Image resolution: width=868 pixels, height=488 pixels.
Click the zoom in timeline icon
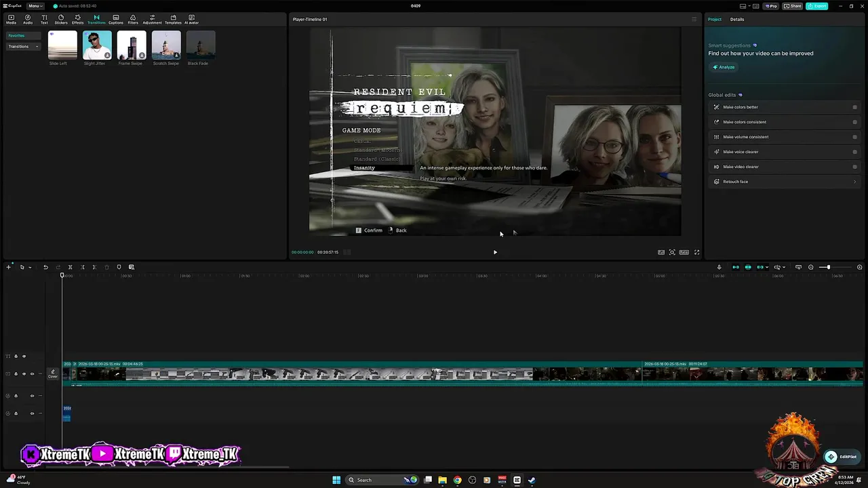tap(859, 267)
